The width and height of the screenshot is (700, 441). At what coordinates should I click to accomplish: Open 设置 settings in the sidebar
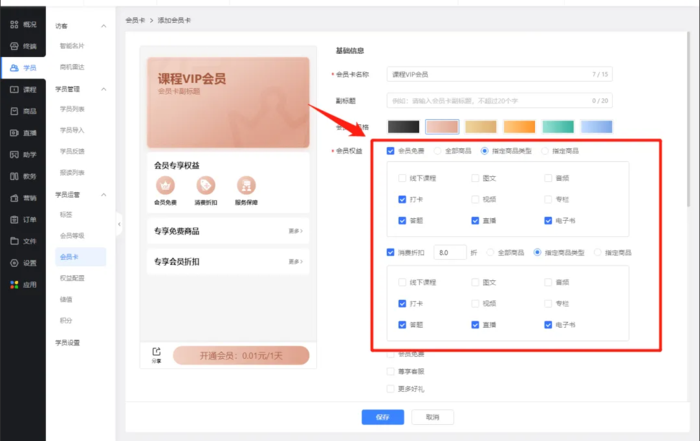point(23,263)
